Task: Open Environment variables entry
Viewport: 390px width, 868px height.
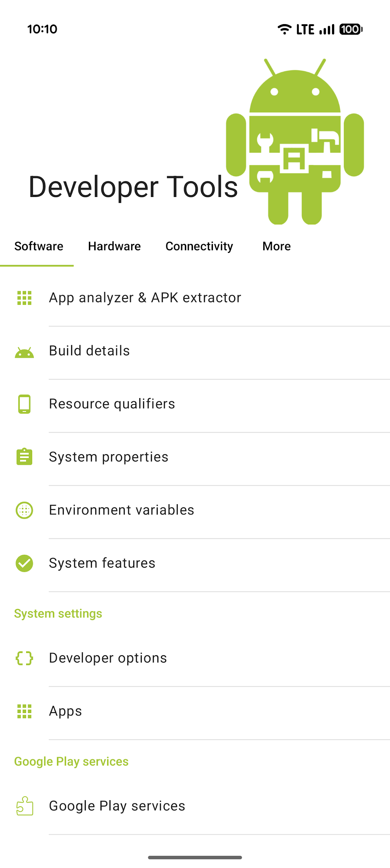Action: point(121,510)
